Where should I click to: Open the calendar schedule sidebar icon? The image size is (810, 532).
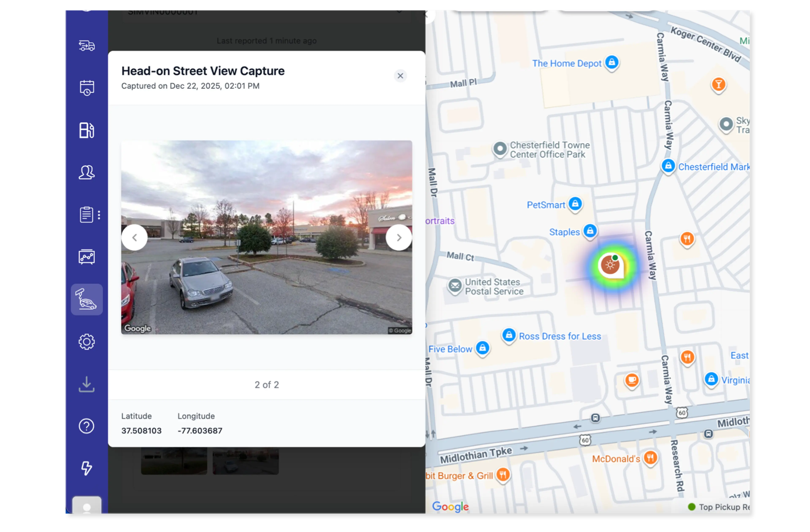point(87,88)
